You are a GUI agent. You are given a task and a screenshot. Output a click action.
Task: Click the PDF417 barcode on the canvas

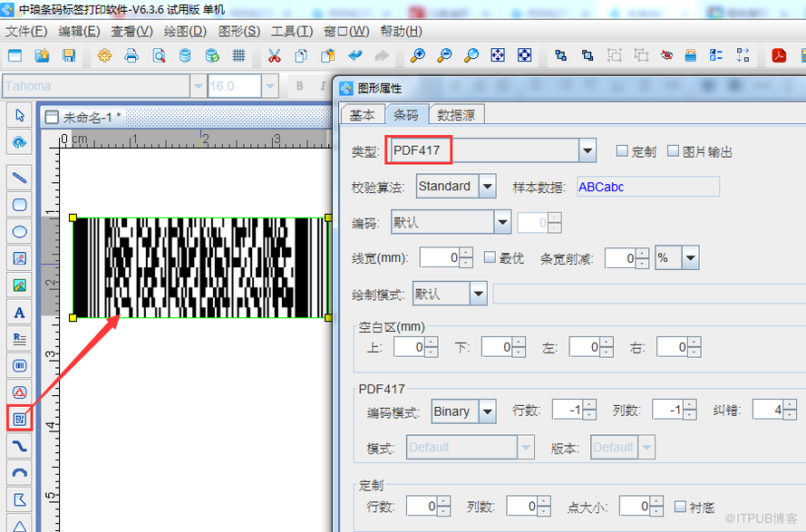[x=199, y=268]
